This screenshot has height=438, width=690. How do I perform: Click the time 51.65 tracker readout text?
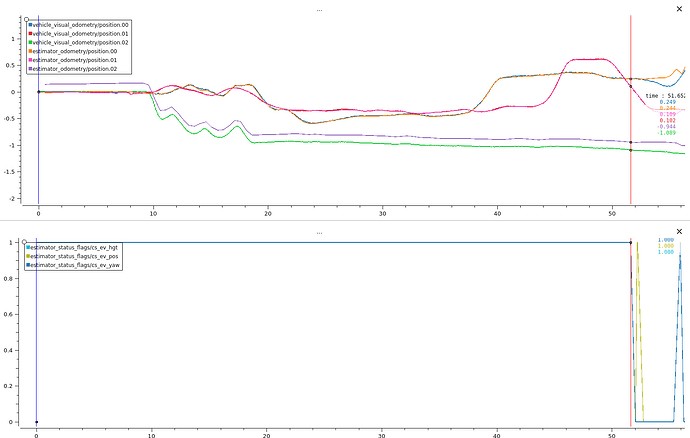pyautogui.click(x=665, y=96)
